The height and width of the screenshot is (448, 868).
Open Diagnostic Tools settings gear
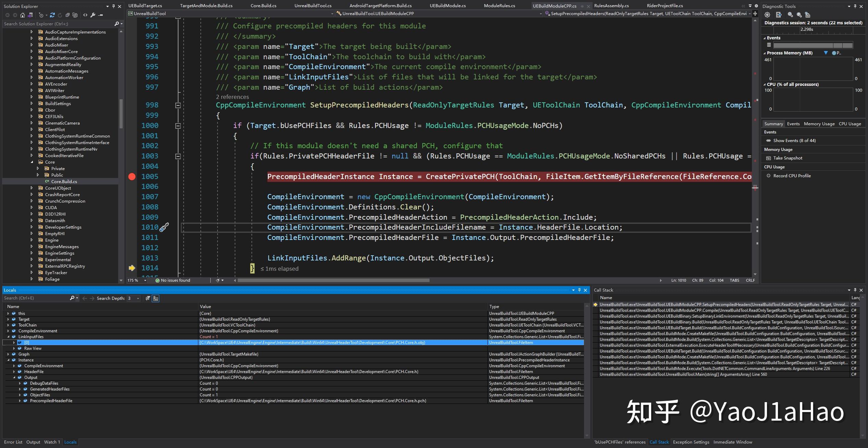[767, 15]
